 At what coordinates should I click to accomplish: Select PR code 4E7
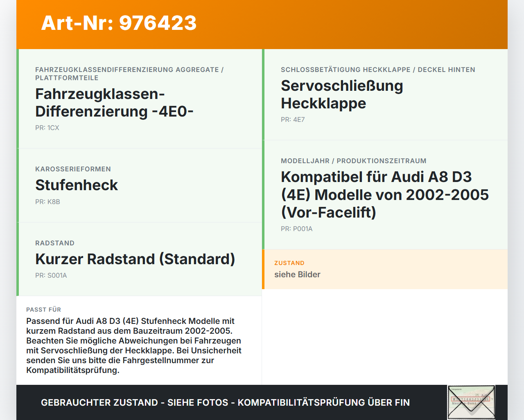tap(292, 120)
